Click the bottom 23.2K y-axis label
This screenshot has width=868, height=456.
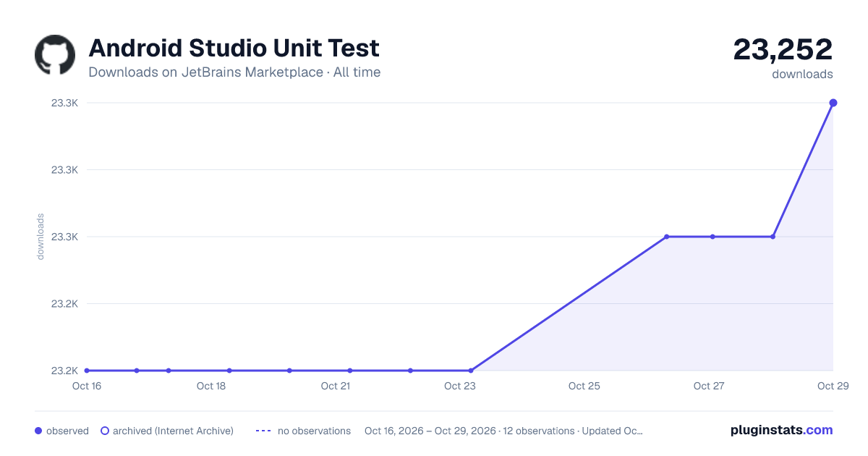(x=64, y=371)
